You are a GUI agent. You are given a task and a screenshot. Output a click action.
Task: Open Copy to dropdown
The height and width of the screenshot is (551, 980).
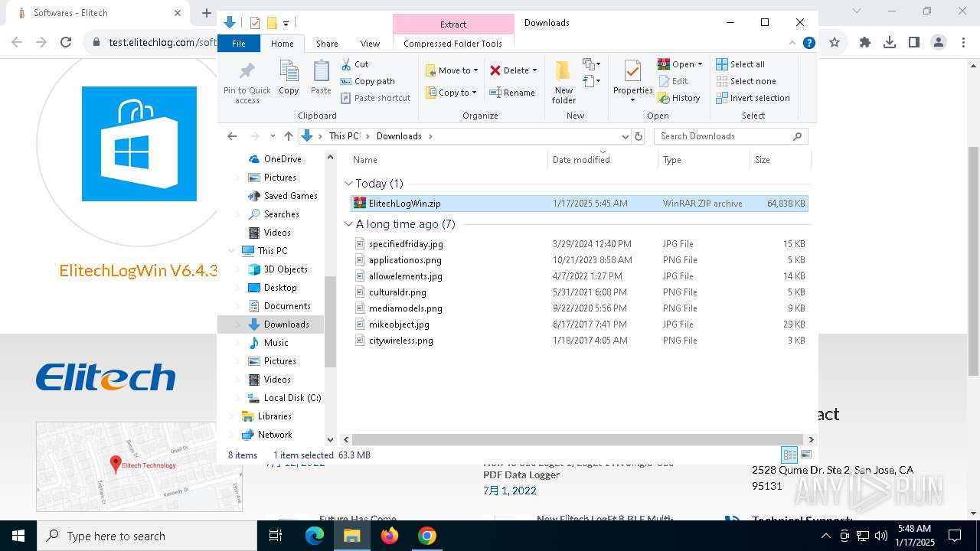tap(451, 93)
